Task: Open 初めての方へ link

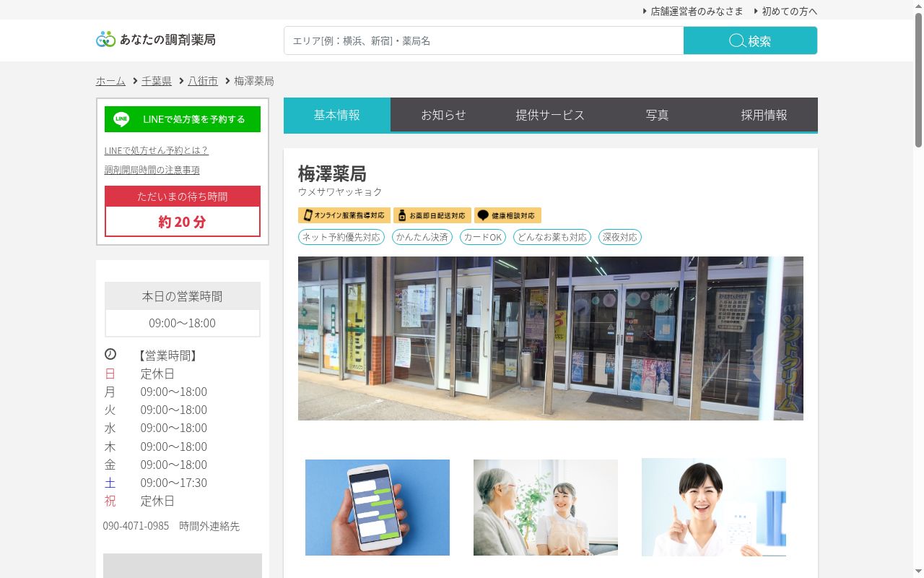Action: click(x=790, y=11)
